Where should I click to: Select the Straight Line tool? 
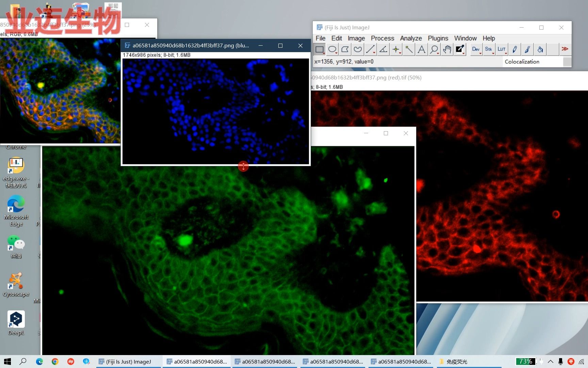tap(370, 49)
